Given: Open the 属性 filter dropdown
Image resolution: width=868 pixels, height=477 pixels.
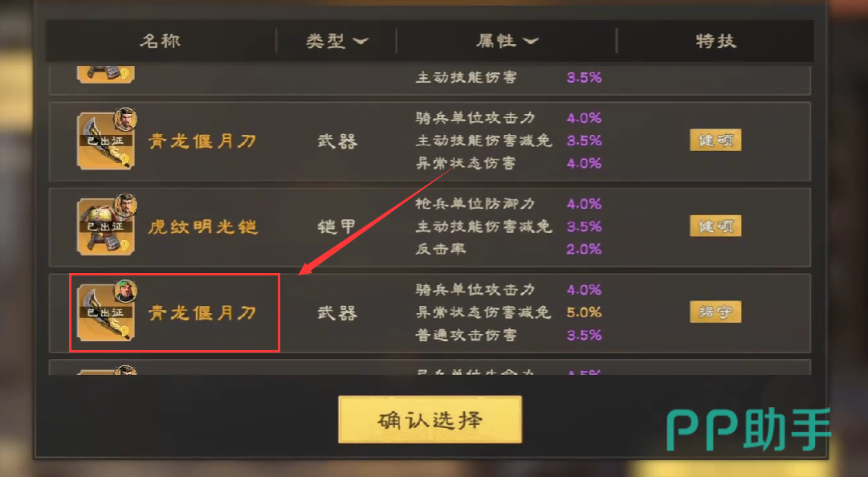Looking at the screenshot, I should coord(507,41).
